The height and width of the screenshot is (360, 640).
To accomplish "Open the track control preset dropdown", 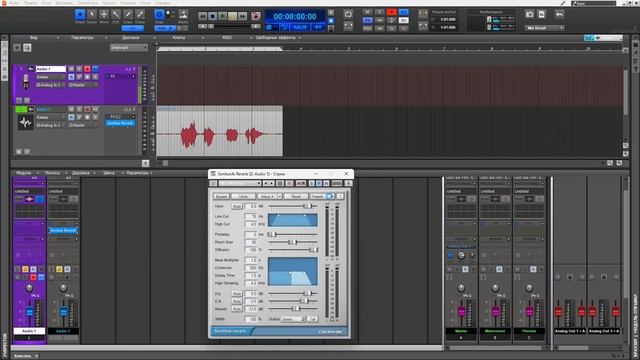I will pyautogui.click(x=129, y=48).
